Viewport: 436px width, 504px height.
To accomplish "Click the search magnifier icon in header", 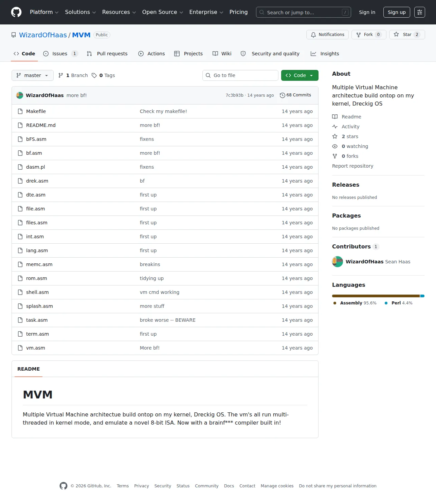I will pos(262,12).
